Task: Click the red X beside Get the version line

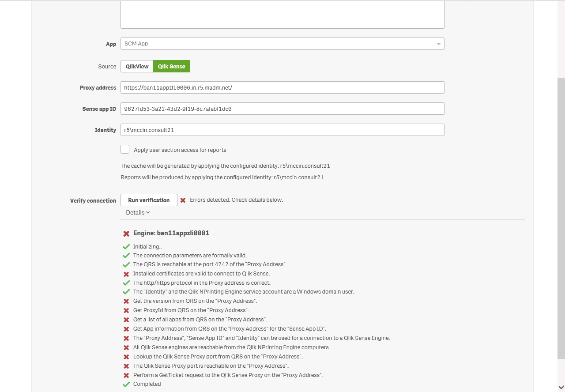Action: [126, 302]
